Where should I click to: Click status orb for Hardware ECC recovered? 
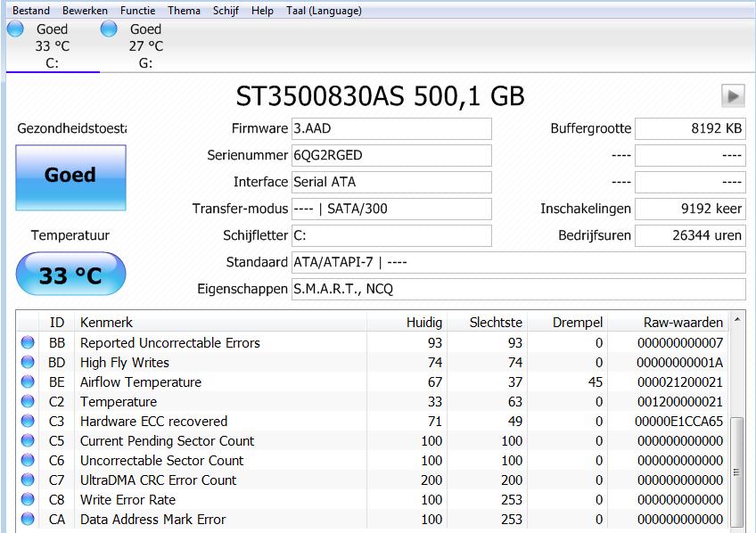click(x=28, y=422)
